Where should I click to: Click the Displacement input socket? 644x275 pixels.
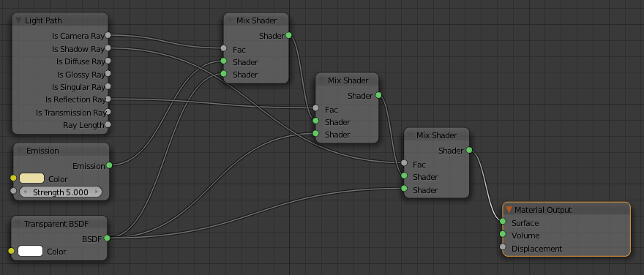click(x=503, y=247)
